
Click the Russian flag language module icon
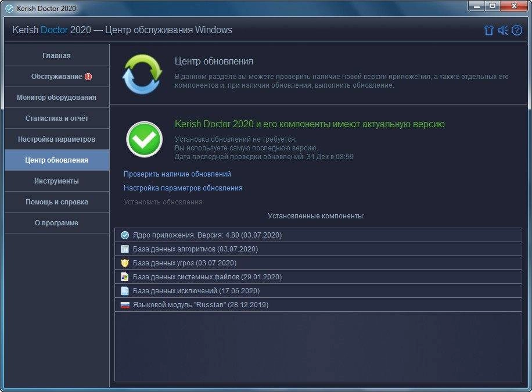pyautogui.click(x=125, y=305)
